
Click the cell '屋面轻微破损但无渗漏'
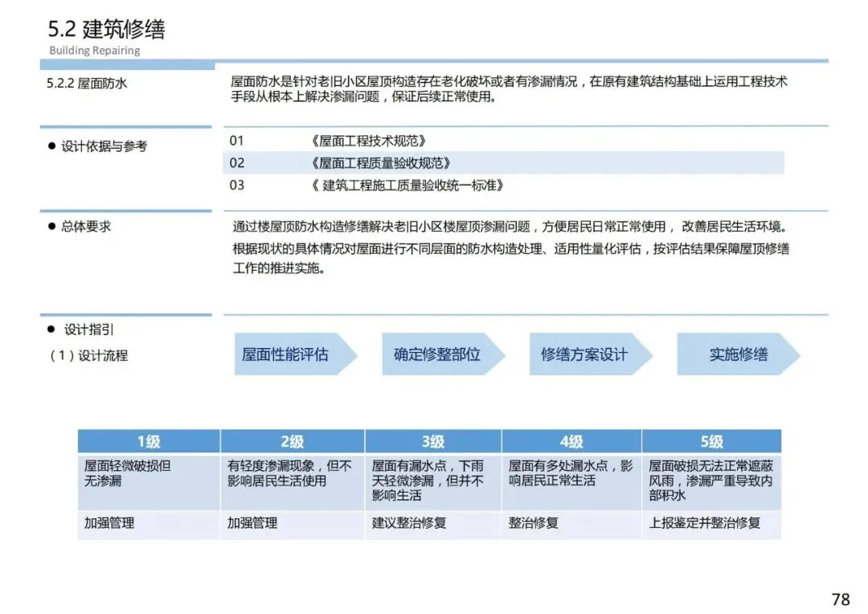149,481
